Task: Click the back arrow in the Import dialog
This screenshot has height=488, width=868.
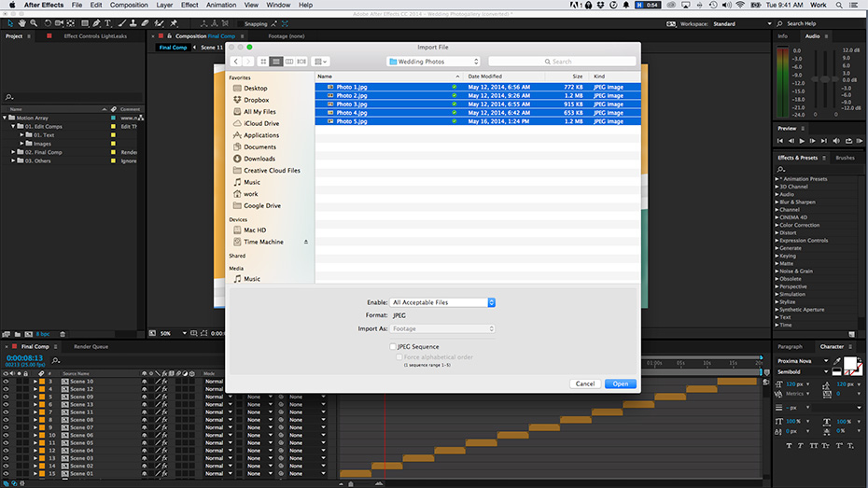Action: (x=235, y=62)
